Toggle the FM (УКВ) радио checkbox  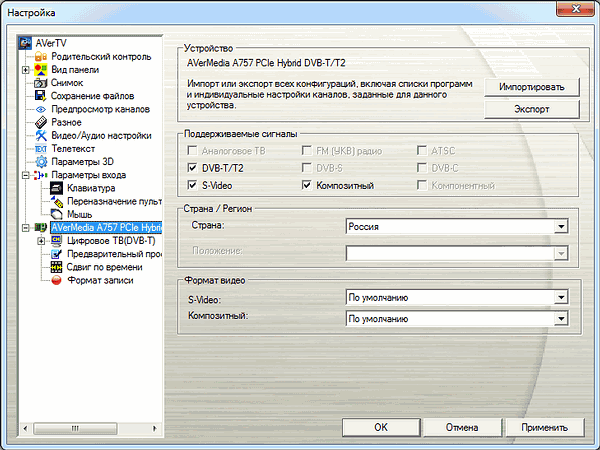click(x=307, y=150)
